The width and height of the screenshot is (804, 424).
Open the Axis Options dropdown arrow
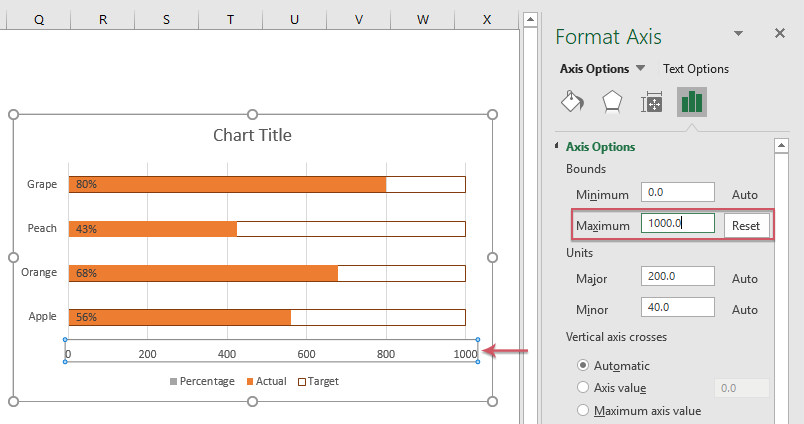(640, 68)
